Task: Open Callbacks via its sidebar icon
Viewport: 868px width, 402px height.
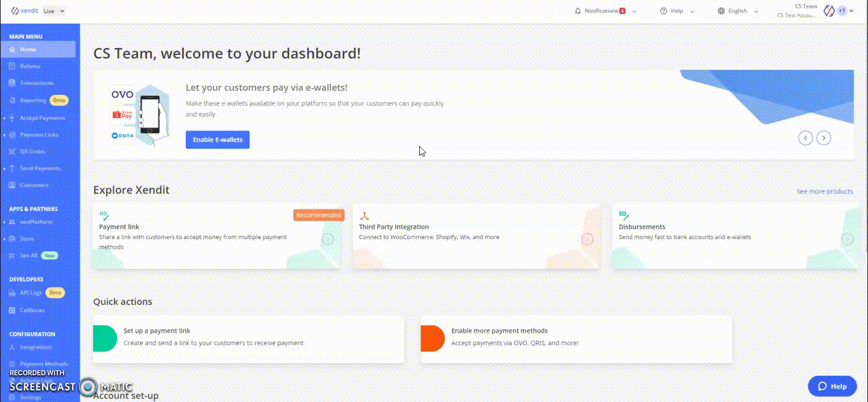Action: point(12,310)
